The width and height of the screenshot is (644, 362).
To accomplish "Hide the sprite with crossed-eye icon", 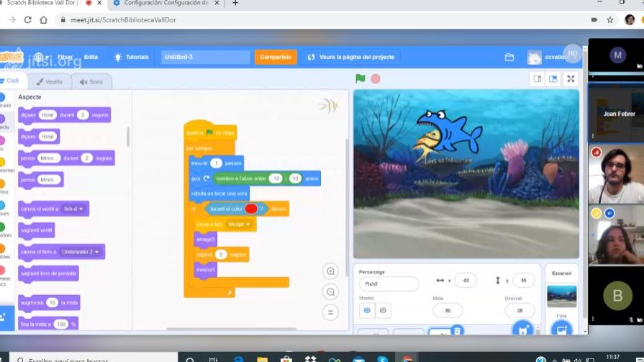I will click(x=384, y=311).
